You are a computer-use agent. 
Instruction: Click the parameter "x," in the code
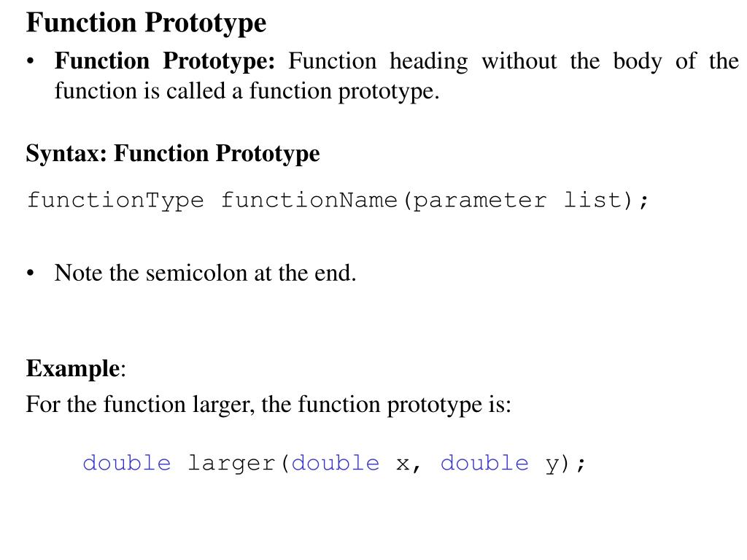point(409,463)
